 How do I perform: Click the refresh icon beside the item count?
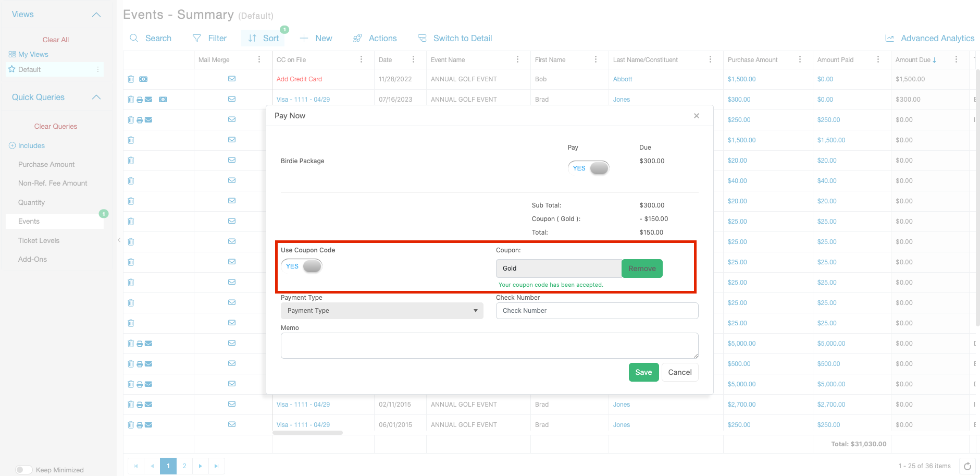967,466
